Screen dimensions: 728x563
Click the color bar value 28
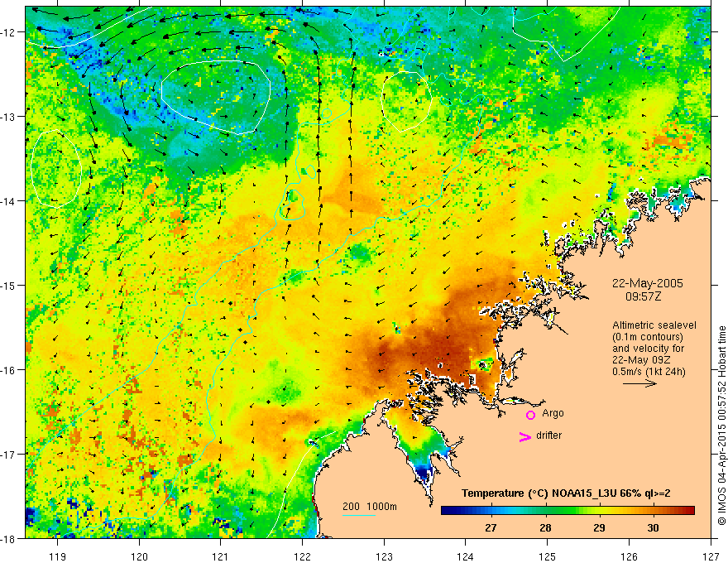(x=545, y=527)
